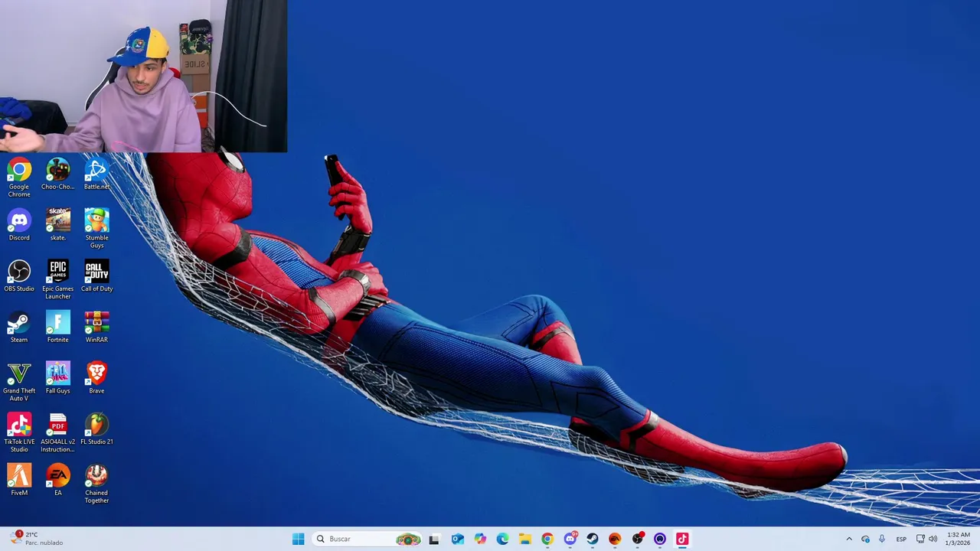Open the weather widget showing 21°C
This screenshot has width=980, height=551.
pos(36,539)
